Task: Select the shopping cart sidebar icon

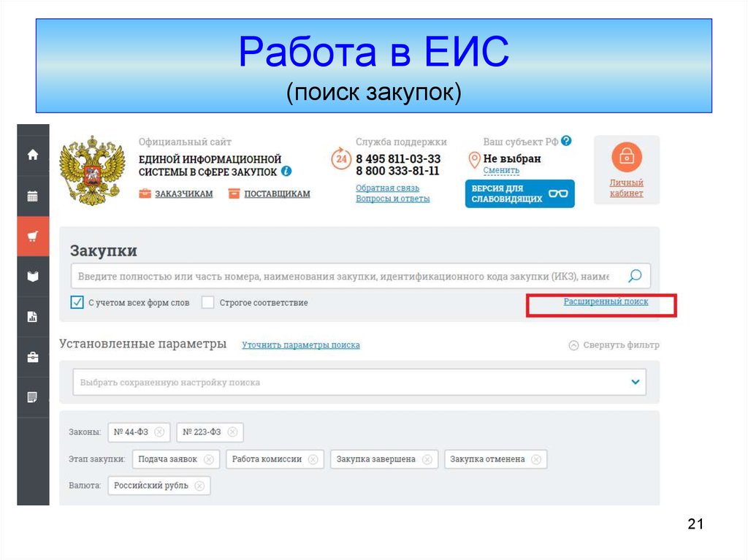Action: [33, 236]
